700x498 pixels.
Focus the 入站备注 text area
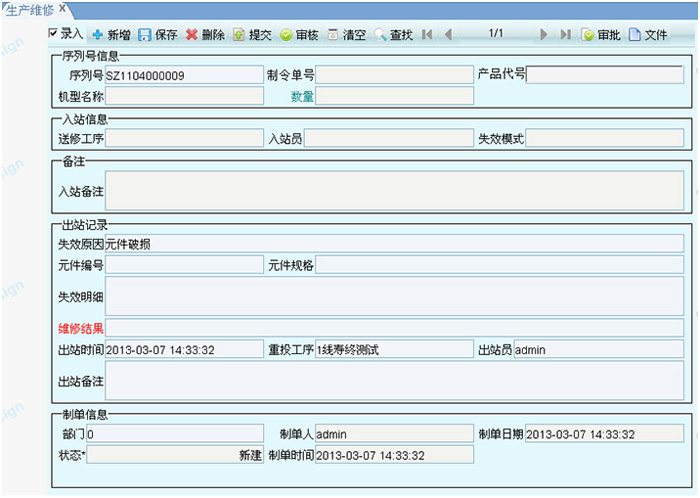coord(394,191)
